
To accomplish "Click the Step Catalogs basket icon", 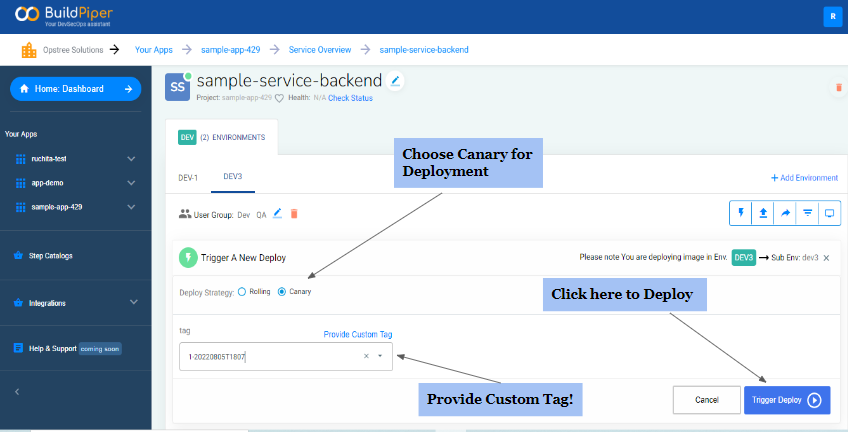I will tap(18, 255).
